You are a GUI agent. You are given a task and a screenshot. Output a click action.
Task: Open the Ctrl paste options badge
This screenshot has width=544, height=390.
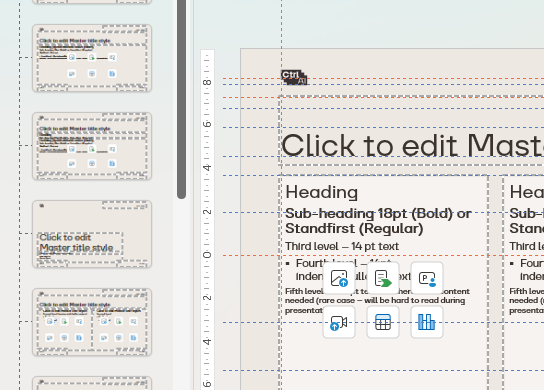pos(294,77)
